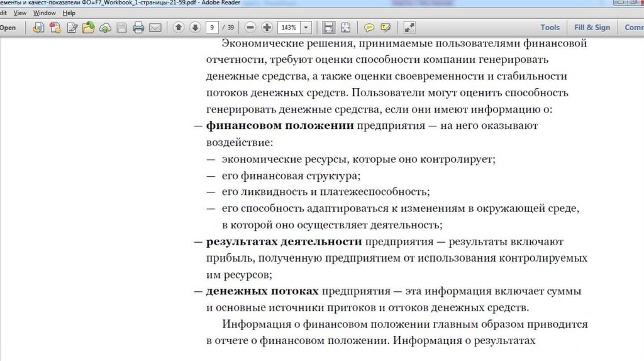Open the zoom level dropdown arrow
Image resolution: width=644 pixels, height=361 pixels.
click(x=306, y=28)
